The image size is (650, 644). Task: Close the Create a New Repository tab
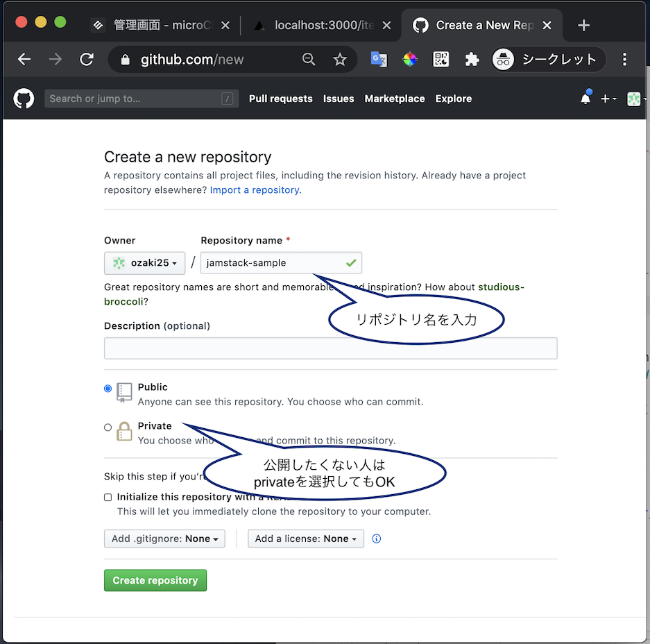coord(547,25)
